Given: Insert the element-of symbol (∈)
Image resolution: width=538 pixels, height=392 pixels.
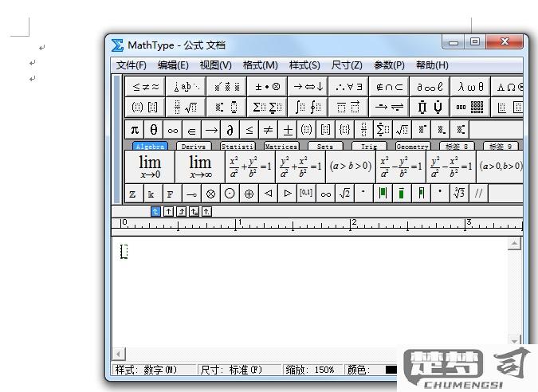Looking at the screenshot, I should pyautogui.click(x=192, y=130).
